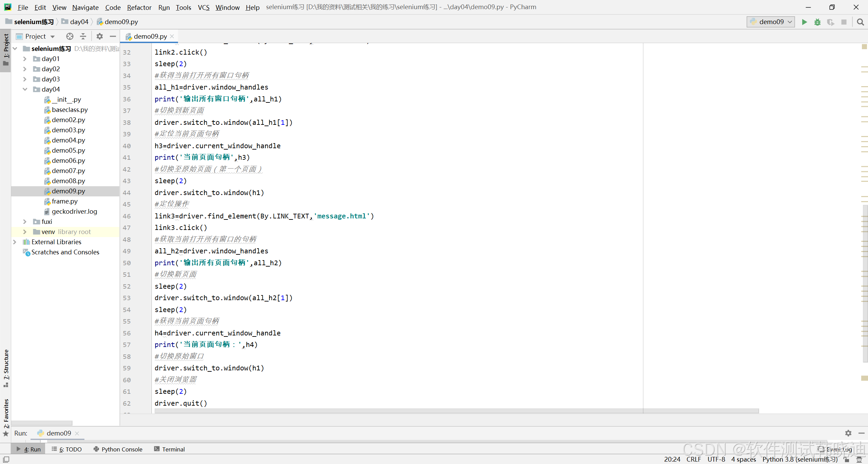Click the 20:24 caret position indicator

(672, 459)
